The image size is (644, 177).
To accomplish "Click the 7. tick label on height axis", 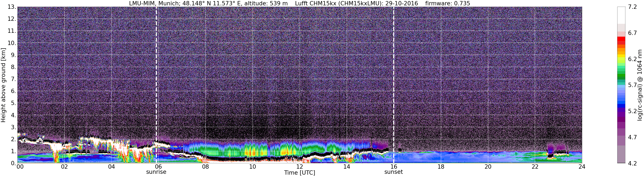I will tap(13, 79).
